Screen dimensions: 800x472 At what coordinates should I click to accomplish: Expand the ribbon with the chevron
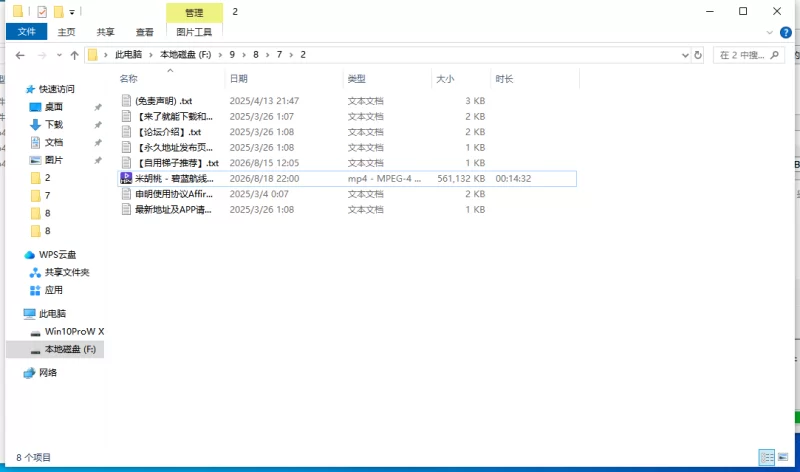pos(769,33)
